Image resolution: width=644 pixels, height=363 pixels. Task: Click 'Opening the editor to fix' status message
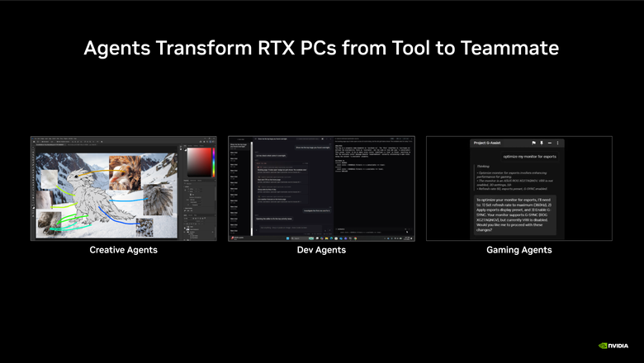(x=274, y=219)
